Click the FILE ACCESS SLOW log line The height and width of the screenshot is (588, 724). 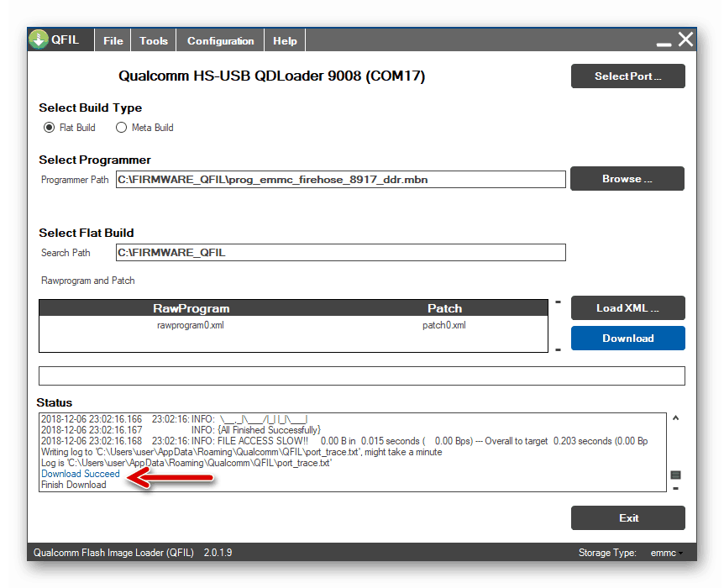[x=344, y=441]
